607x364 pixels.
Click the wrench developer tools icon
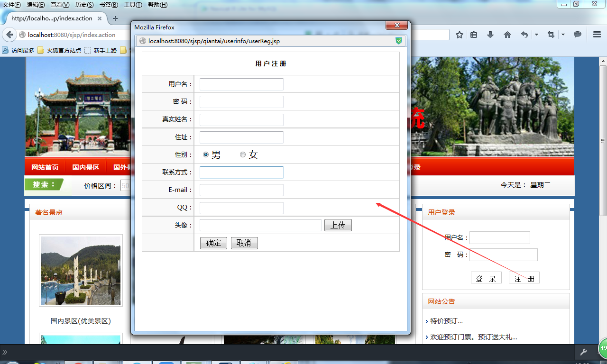point(584,352)
